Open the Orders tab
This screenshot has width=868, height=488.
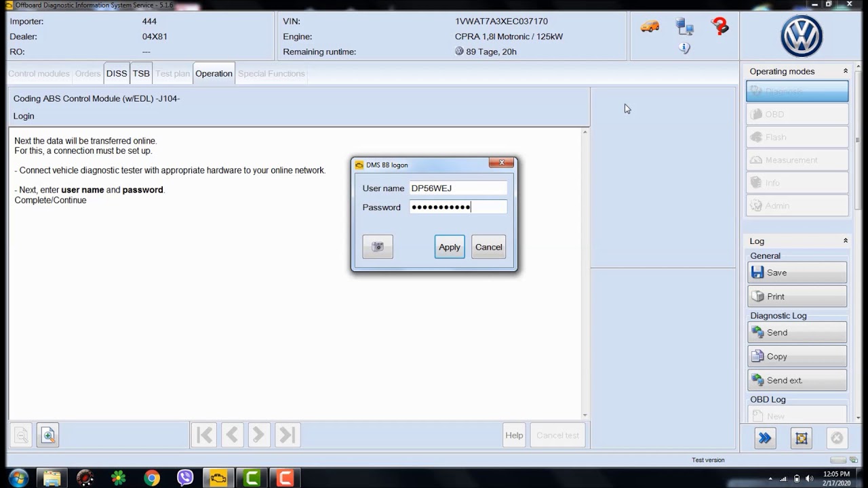tap(87, 73)
